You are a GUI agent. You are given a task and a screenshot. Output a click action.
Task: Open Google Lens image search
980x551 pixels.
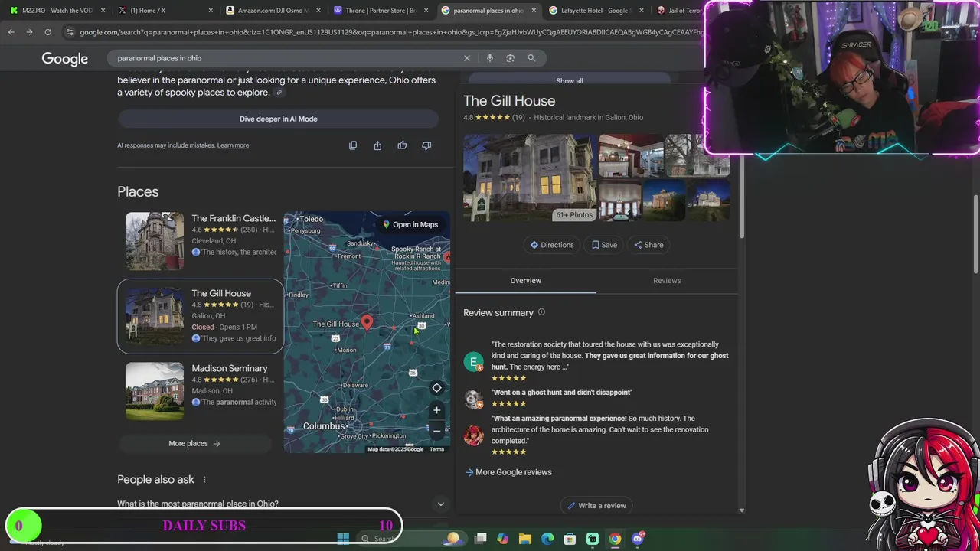point(510,58)
